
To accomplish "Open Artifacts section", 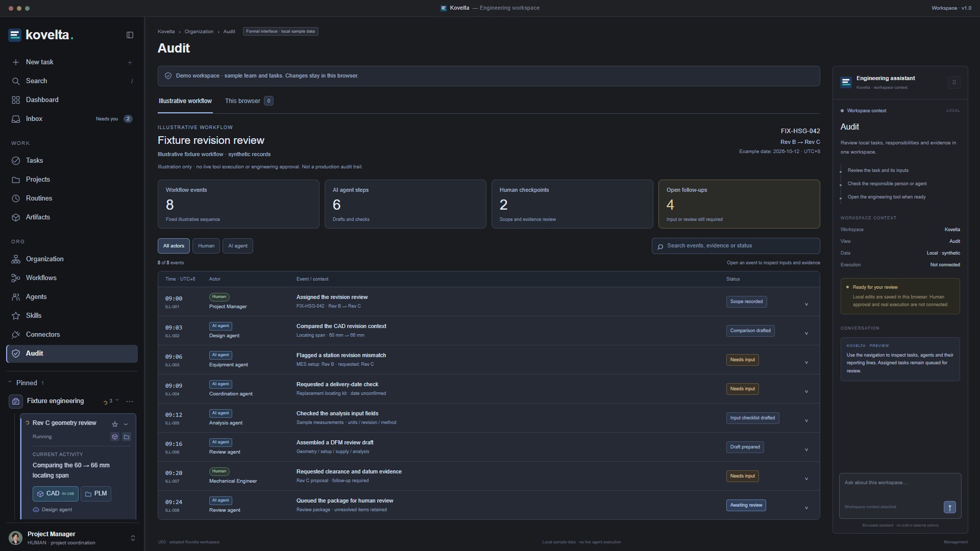I will [x=72, y=217].
